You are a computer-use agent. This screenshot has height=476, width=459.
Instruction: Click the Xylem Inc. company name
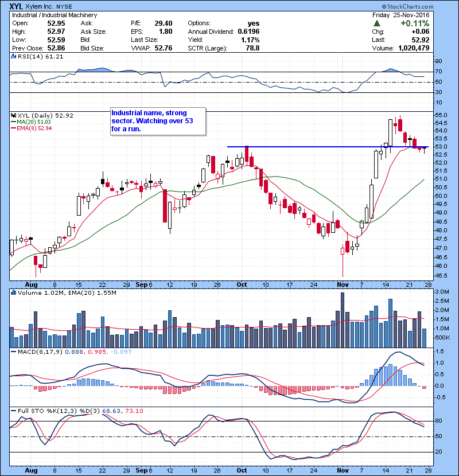[40, 6]
